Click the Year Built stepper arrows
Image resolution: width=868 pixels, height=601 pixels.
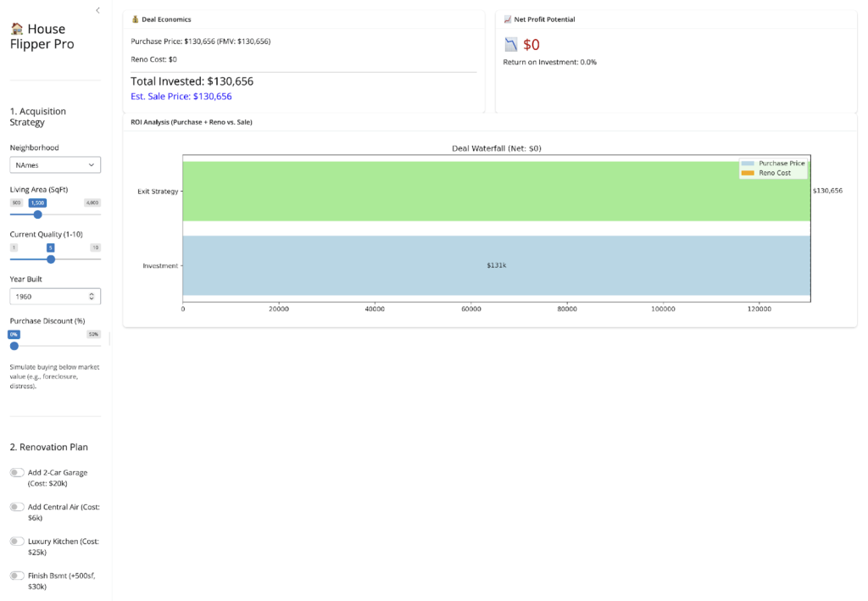click(92, 297)
